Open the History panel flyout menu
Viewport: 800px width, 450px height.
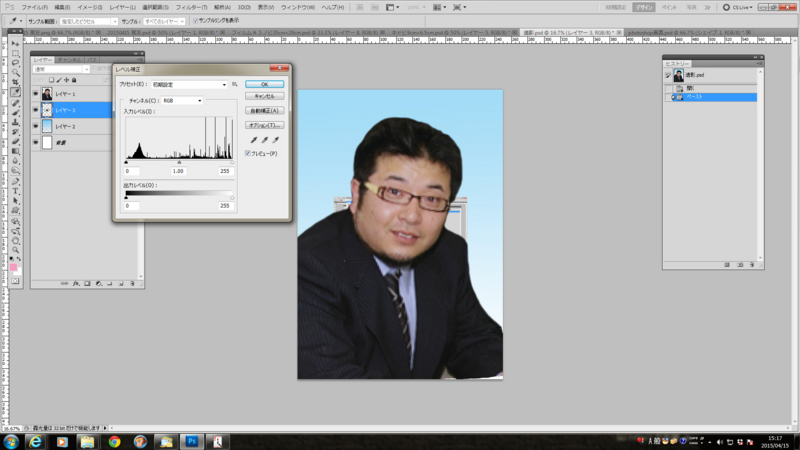pyautogui.click(x=759, y=63)
